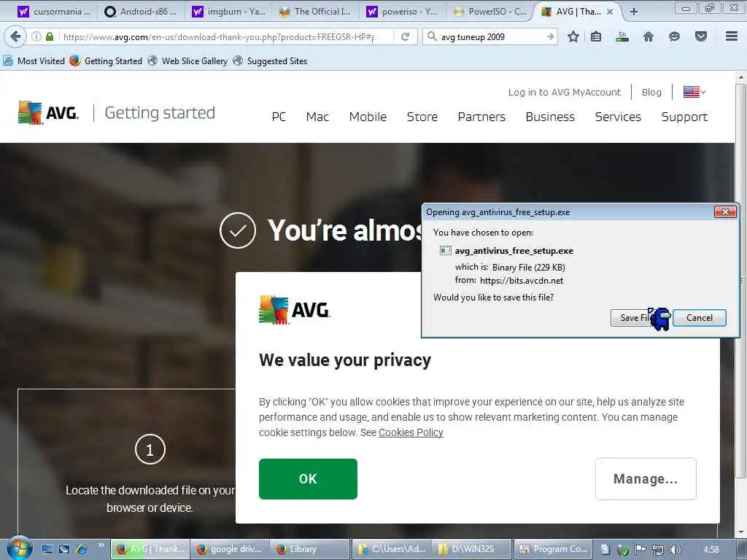Open the Blog link
This screenshot has width=747, height=560.
coord(651,92)
